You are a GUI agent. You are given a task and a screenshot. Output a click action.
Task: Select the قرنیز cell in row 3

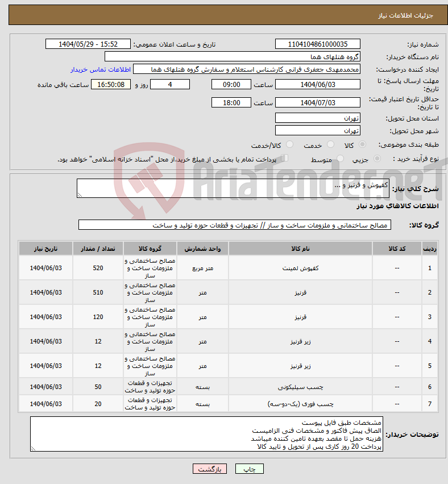[x=300, y=317]
